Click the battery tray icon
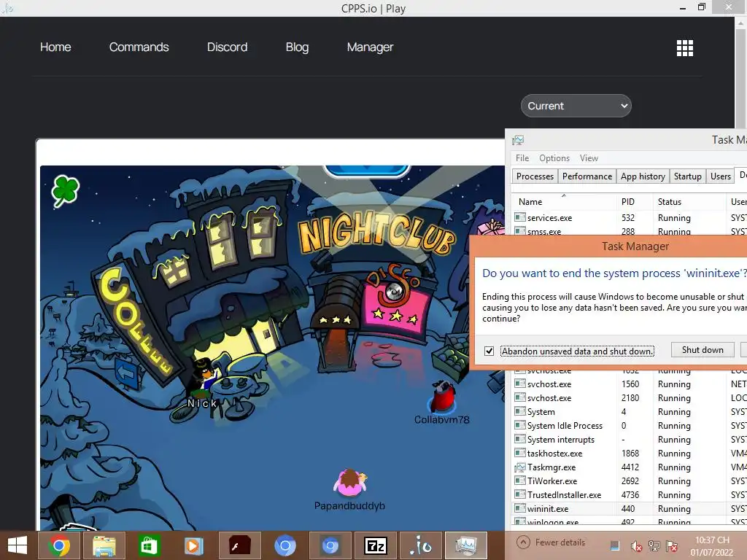This screenshot has height=560, width=747. (615, 545)
